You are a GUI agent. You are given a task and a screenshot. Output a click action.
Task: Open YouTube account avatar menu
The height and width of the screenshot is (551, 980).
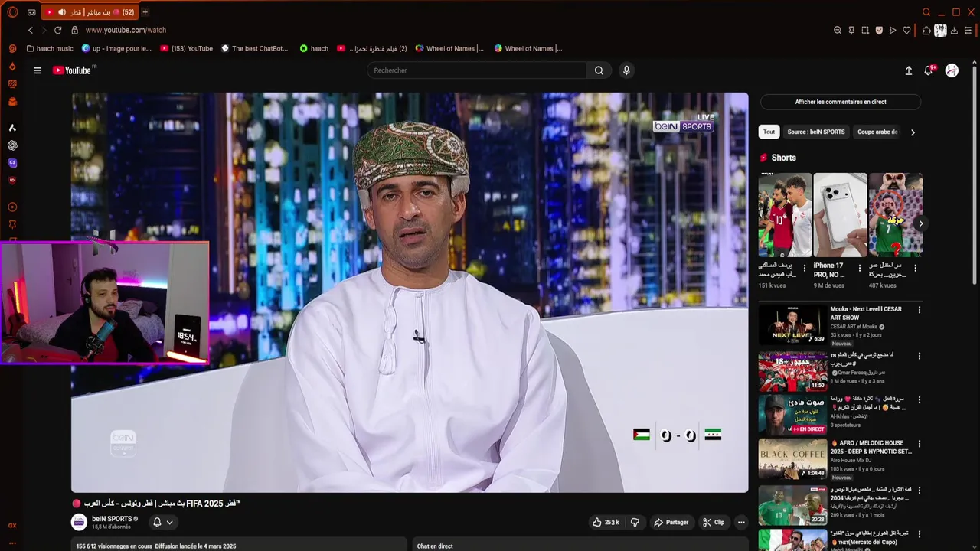click(952, 70)
